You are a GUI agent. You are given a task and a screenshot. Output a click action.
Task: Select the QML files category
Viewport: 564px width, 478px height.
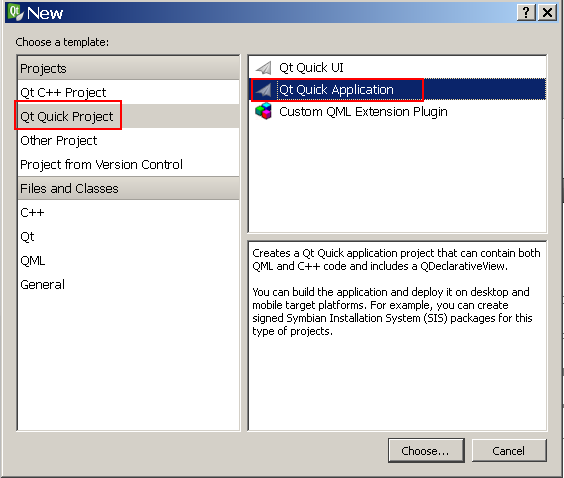128,260
